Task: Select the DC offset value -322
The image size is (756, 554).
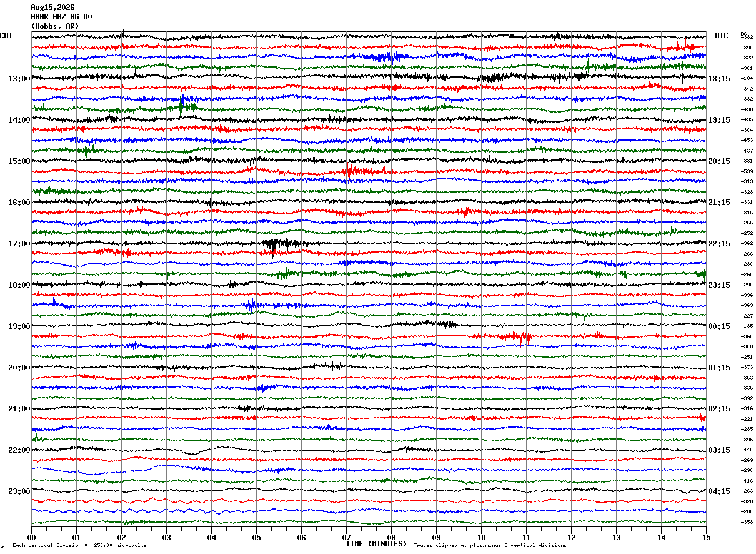Action: [747, 58]
